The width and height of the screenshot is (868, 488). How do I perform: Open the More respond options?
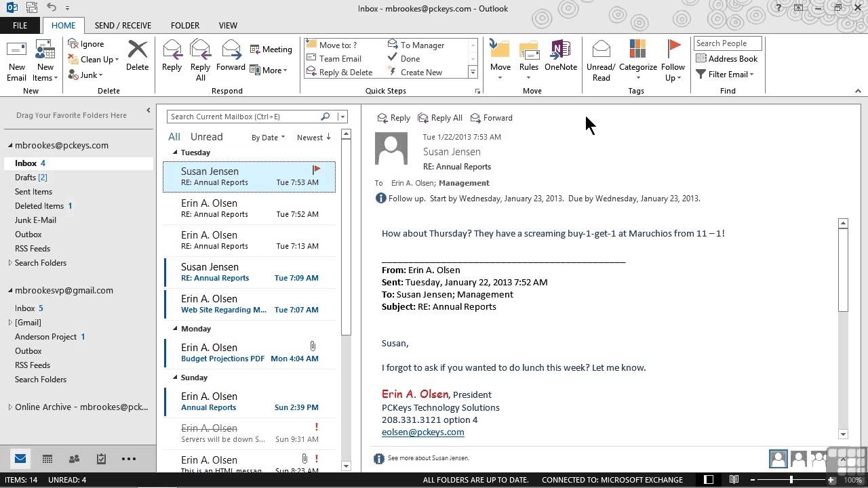(x=269, y=70)
